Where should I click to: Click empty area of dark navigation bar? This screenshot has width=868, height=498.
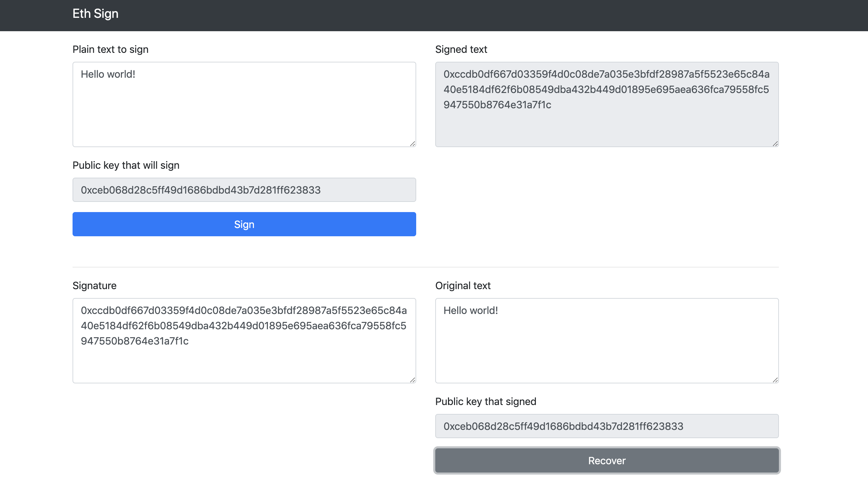point(479,15)
